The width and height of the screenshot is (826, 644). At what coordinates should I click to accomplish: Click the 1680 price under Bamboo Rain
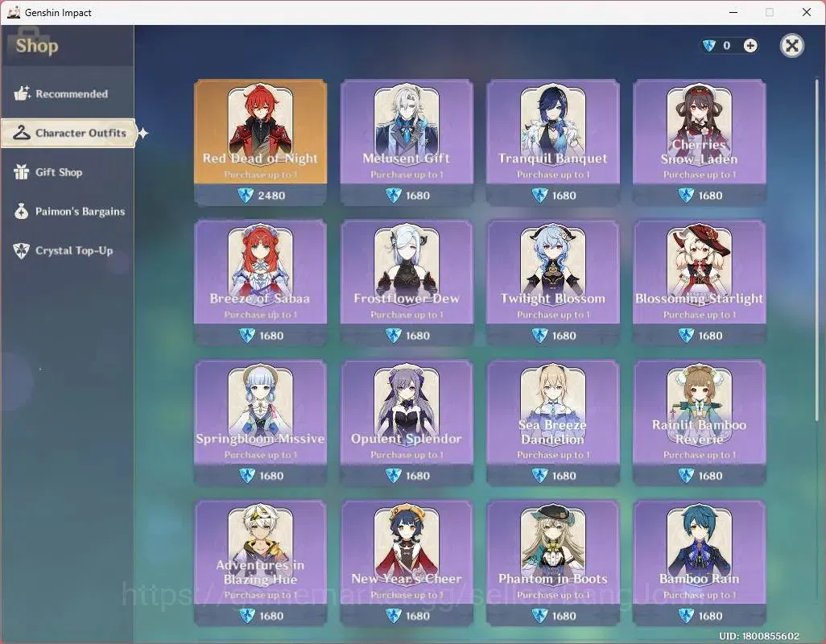[710, 616]
